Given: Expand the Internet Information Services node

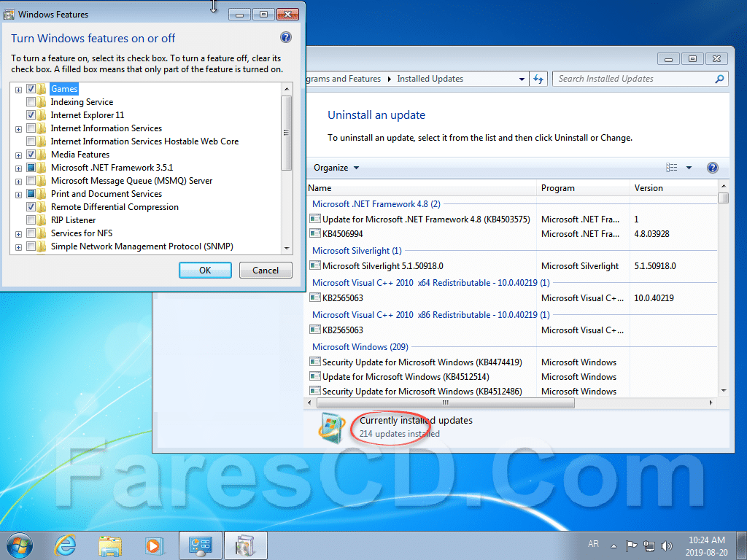Looking at the screenshot, I should (x=18, y=129).
